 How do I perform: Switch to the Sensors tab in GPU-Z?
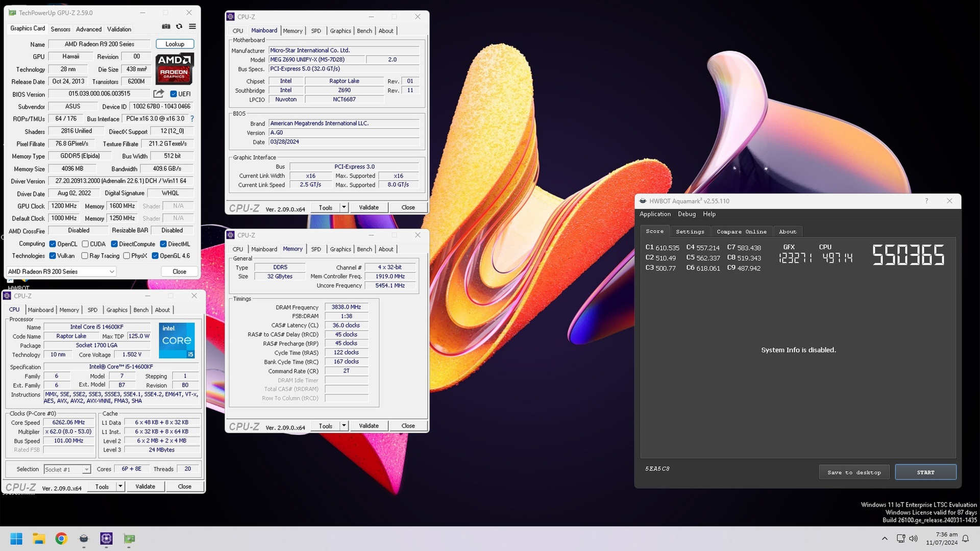point(60,29)
